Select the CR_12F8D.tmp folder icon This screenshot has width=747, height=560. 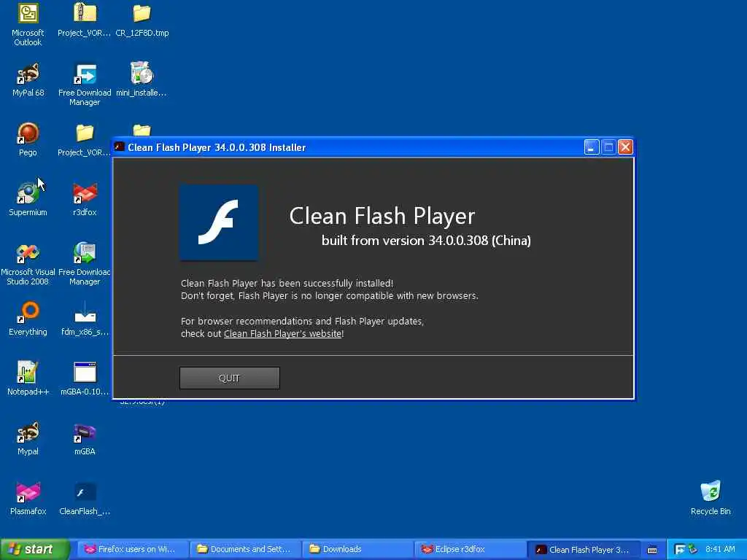[x=142, y=14]
